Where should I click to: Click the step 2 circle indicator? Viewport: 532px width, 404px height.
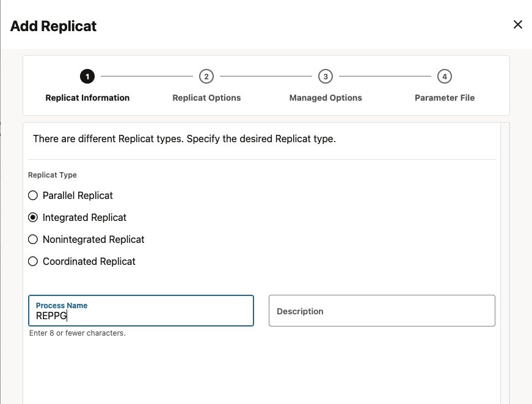click(x=206, y=76)
